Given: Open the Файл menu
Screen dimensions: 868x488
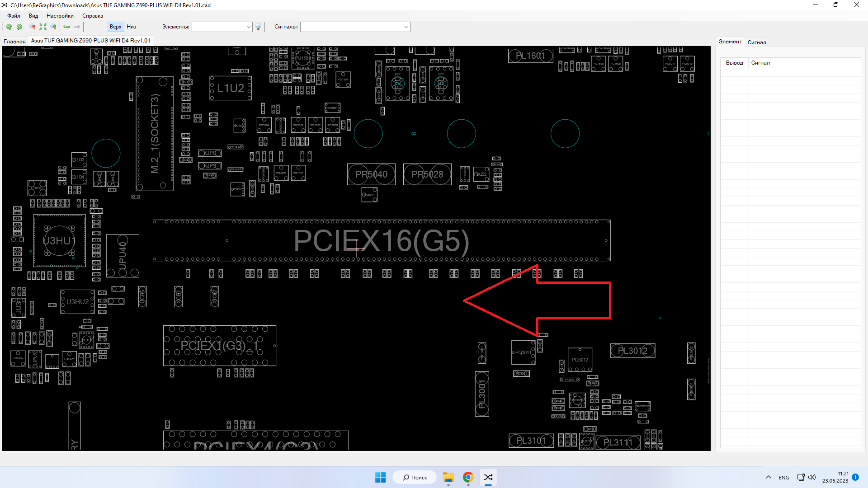Looking at the screenshot, I should [14, 16].
